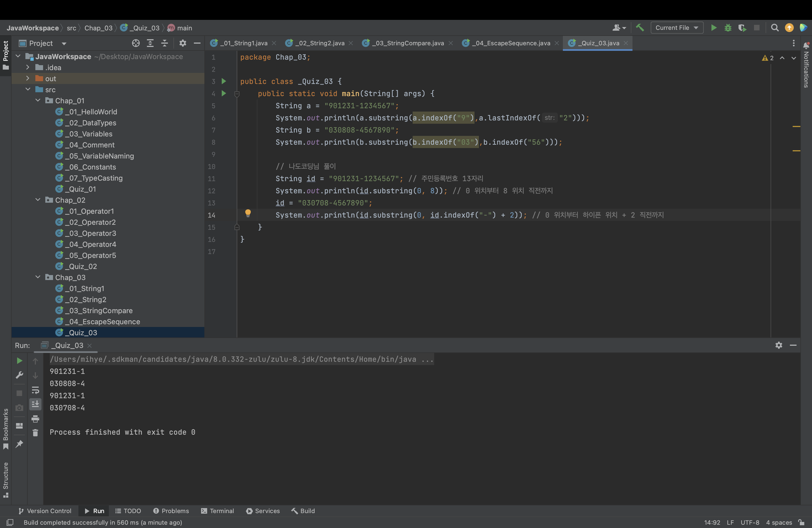Viewport: 812px width, 528px height.
Task: Clear run output with trash icon
Action: point(35,433)
